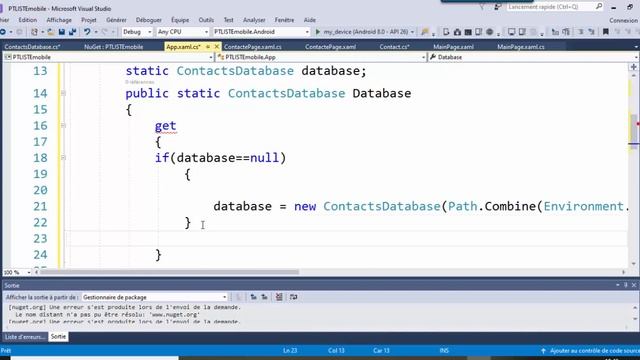The height and width of the screenshot is (360, 640).
Task: Click the increase indent icon
Action: tap(591, 32)
